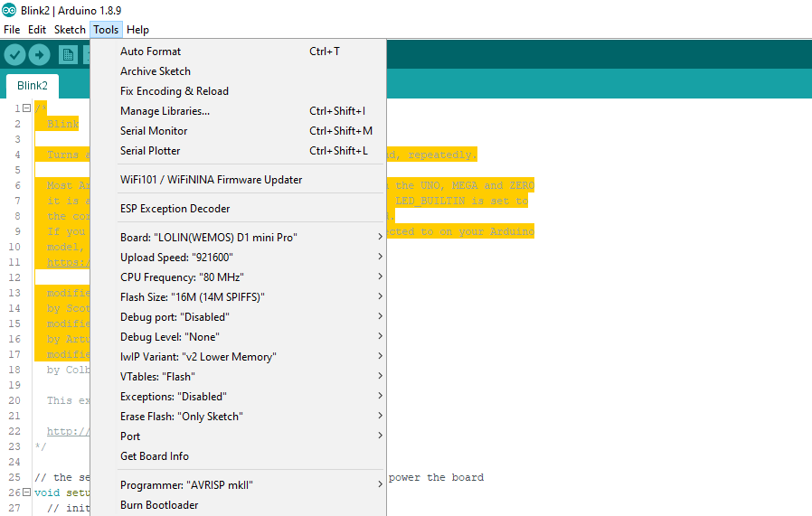Collapse the void setup fold at line 26
The image size is (812, 516).
[x=26, y=493]
